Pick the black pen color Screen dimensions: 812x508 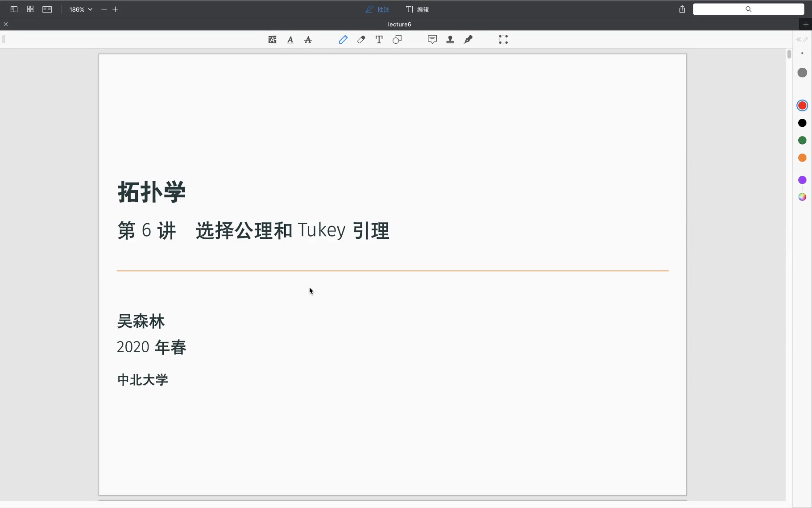point(802,123)
